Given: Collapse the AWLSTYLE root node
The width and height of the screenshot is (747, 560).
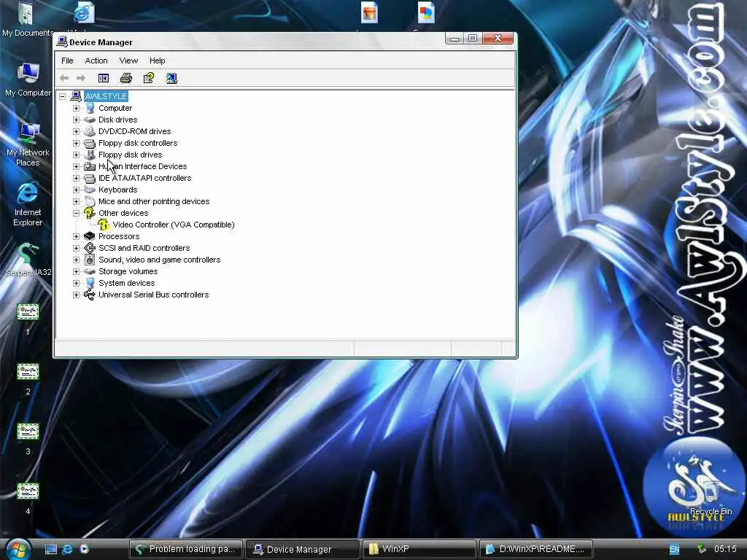Looking at the screenshot, I should pos(63,96).
